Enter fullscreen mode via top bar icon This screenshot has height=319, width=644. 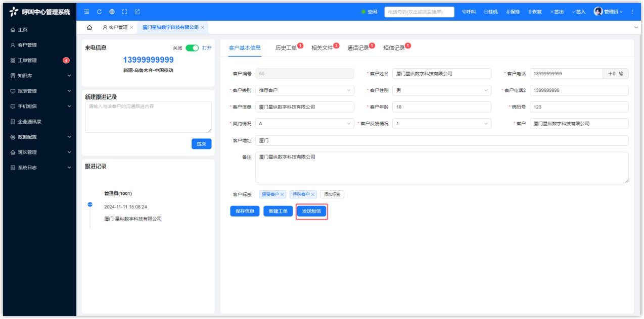point(124,12)
